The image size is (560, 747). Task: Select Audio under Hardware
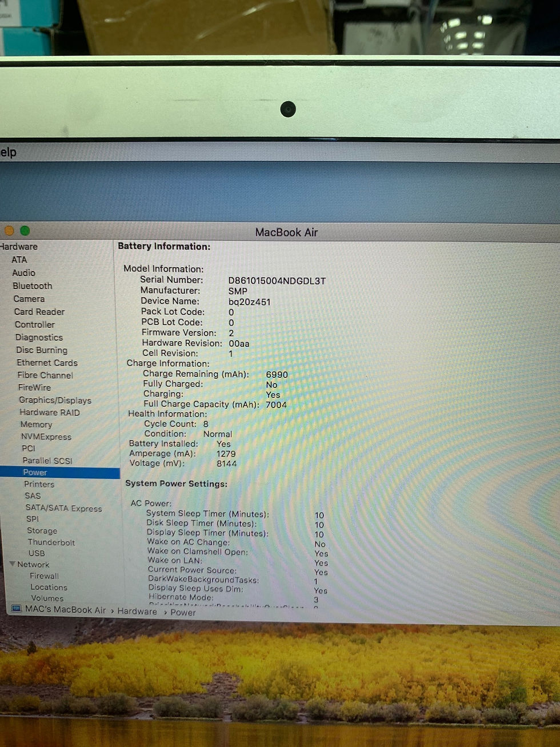(24, 273)
